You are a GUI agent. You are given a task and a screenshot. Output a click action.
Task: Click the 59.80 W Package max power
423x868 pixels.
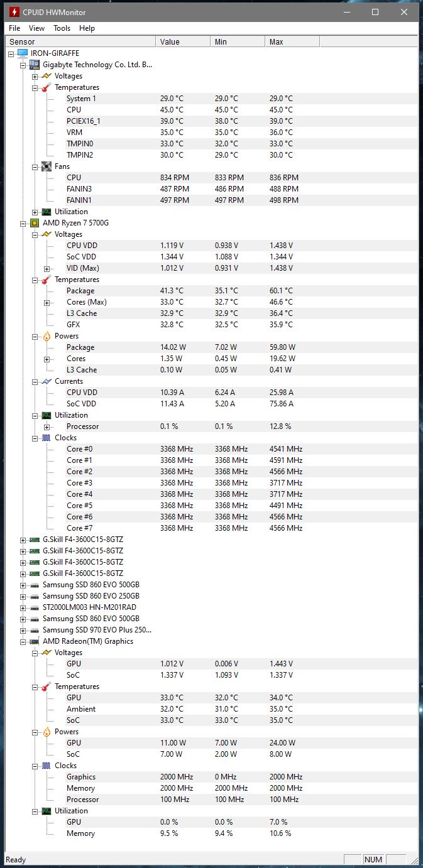point(282,347)
